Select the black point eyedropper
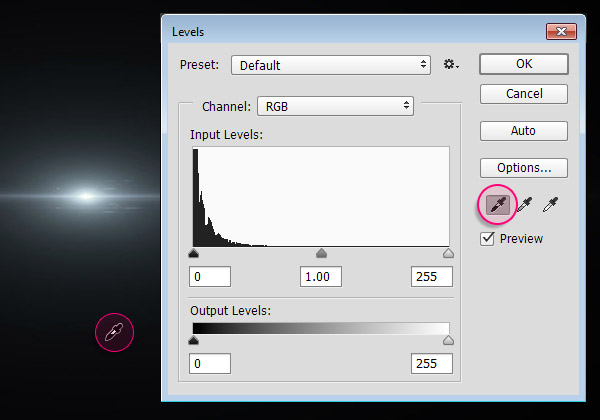 (498, 204)
